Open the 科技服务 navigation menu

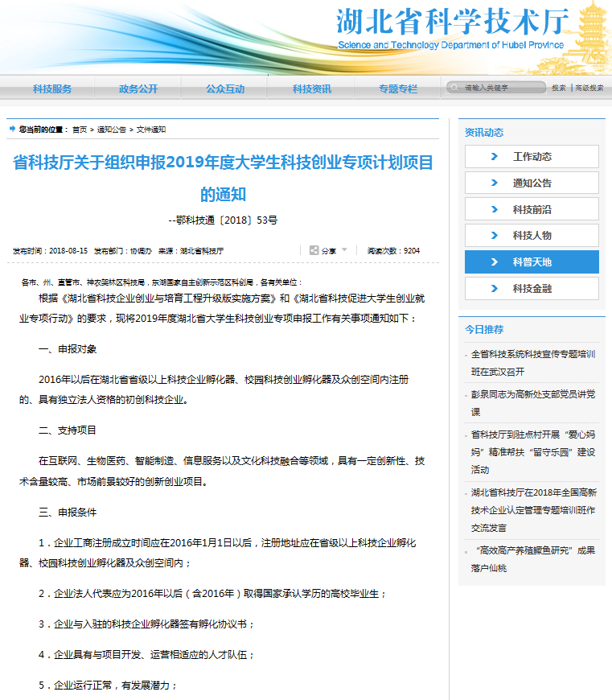(x=52, y=89)
